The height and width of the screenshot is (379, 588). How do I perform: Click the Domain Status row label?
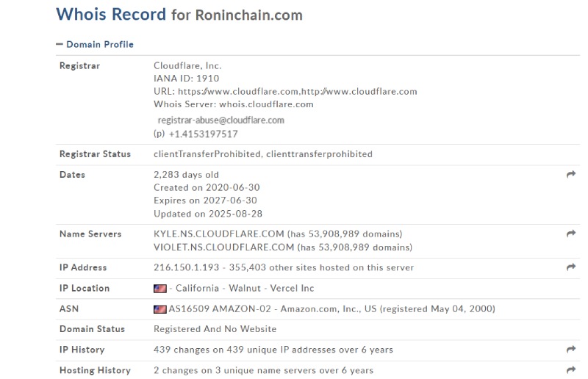click(x=93, y=329)
